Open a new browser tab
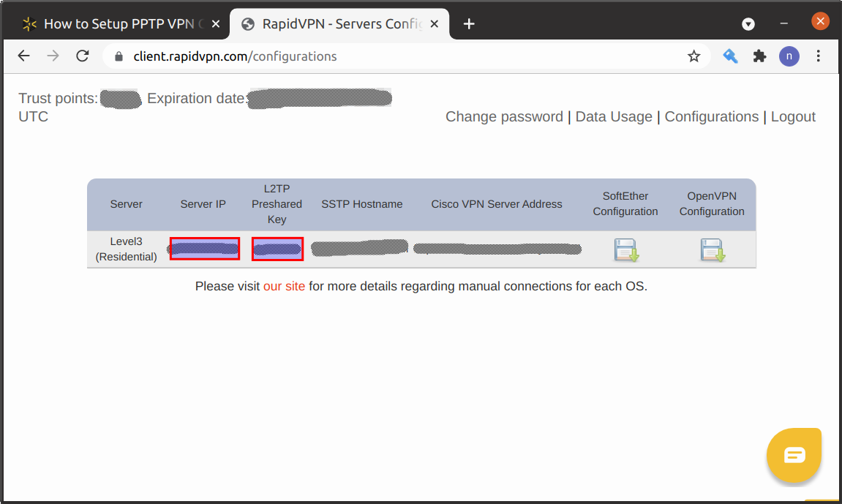Screen dimensions: 842x504 click(469, 23)
